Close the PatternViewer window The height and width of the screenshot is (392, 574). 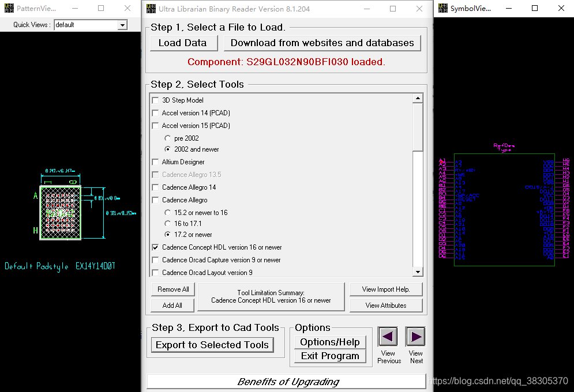(x=127, y=8)
